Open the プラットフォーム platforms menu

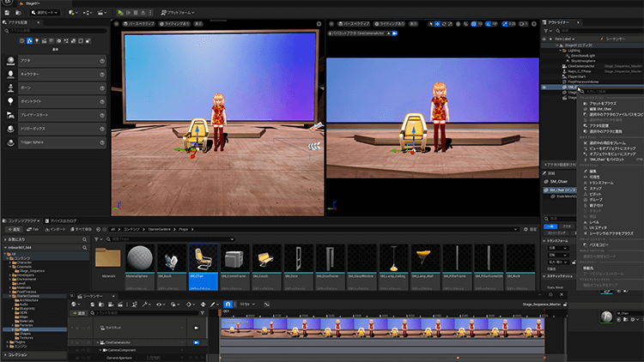(x=178, y=13)
